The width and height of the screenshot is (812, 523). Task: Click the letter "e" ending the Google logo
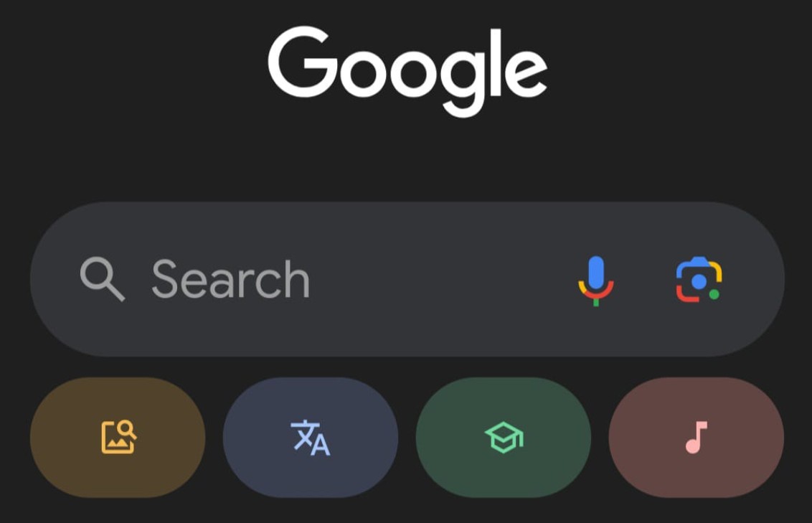tap(525, 72)
